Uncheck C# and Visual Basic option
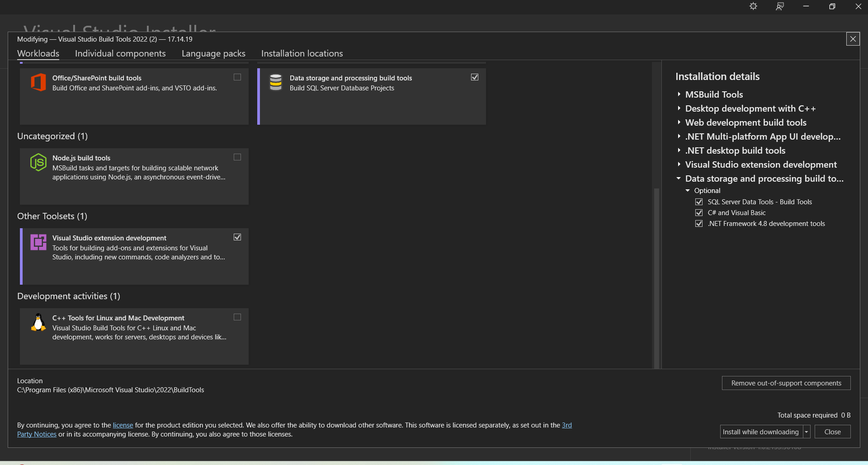868x465 pixels. (699, 213)
